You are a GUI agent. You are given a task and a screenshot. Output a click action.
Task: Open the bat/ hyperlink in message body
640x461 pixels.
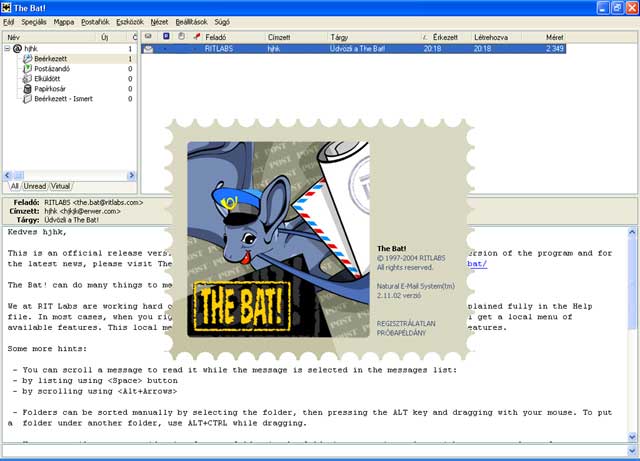pos(477,264)
